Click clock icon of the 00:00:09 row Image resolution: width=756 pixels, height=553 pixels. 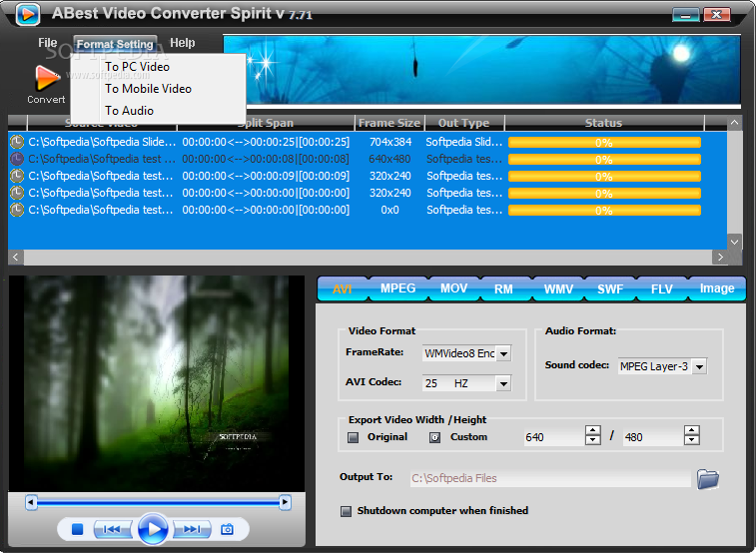(17, 176)
